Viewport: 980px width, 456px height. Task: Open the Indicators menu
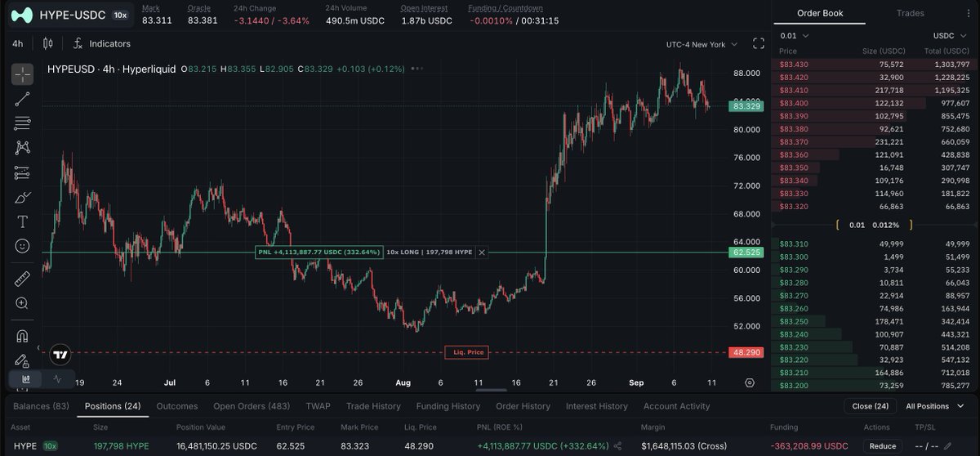[x=101, y=43]
